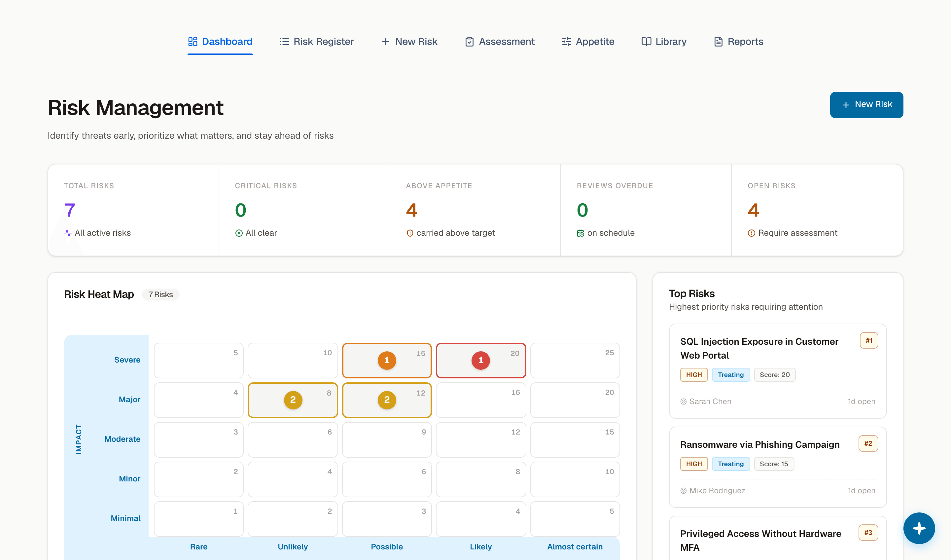Screen dimensions: 951x560
Task: Open the Appetite tab
Action: point(588,42)
